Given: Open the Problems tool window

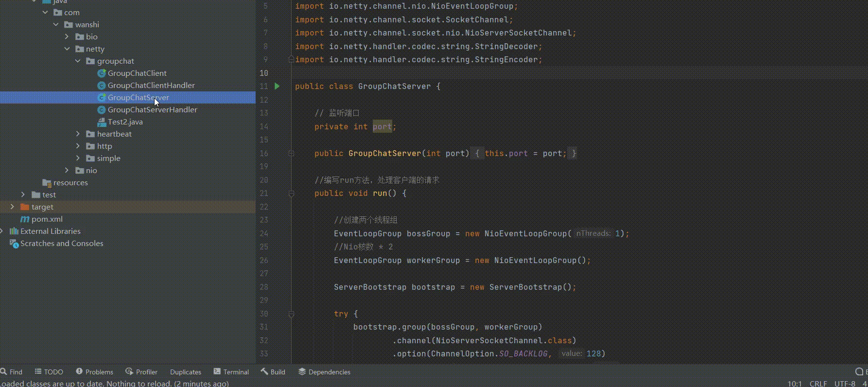Looking at the screenshot, I should (95, 372).
